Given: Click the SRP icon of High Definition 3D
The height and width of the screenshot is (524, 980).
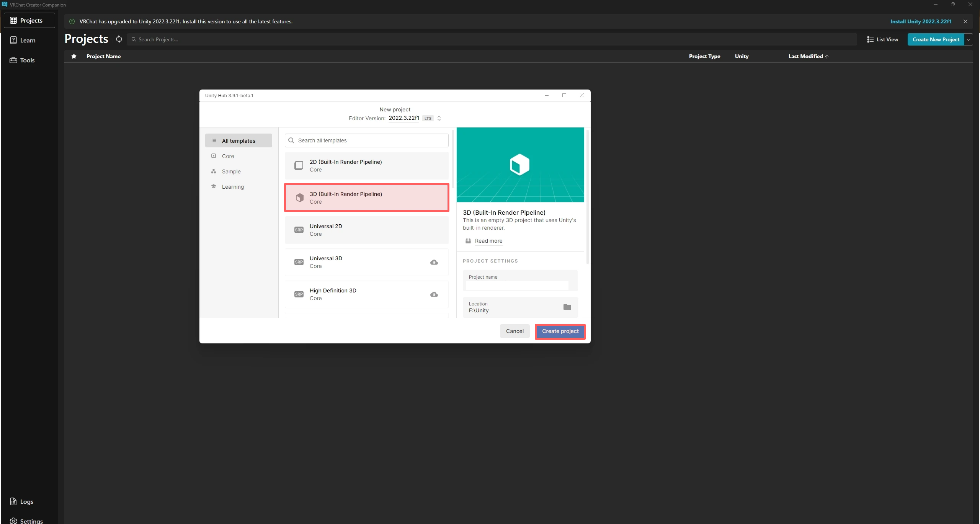Looking at the screenshot, I should coord(299,294).
